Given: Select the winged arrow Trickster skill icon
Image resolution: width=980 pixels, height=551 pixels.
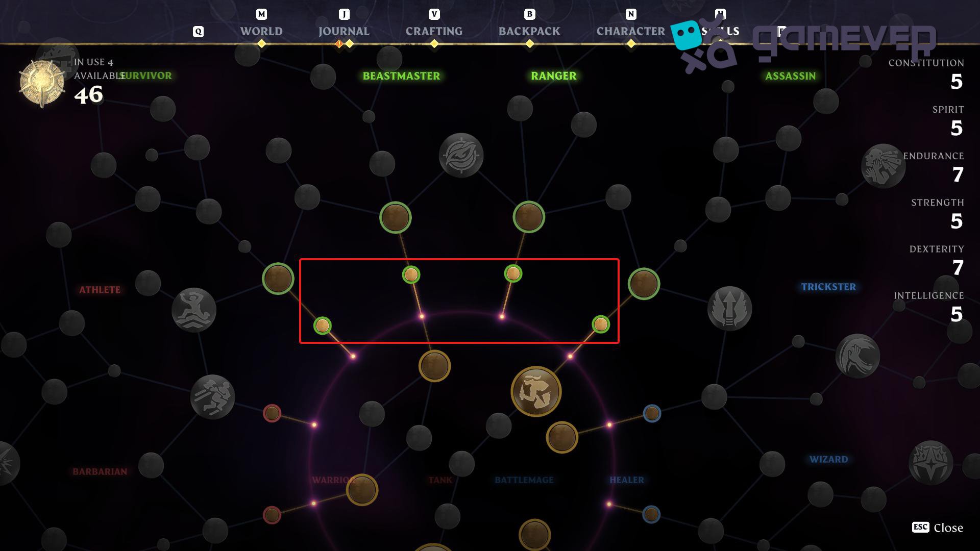Looking at the screenshot, I should tap(729, 308).
